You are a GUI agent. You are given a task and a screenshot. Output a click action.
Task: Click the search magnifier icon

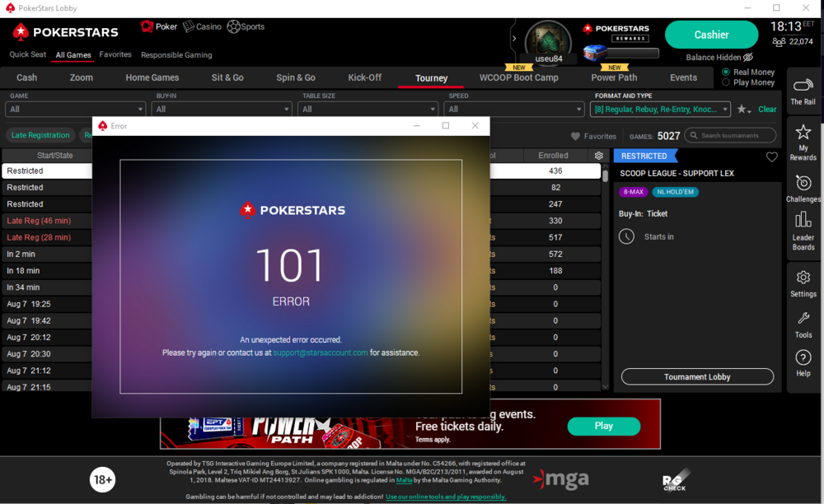click(x=694, y=135)
